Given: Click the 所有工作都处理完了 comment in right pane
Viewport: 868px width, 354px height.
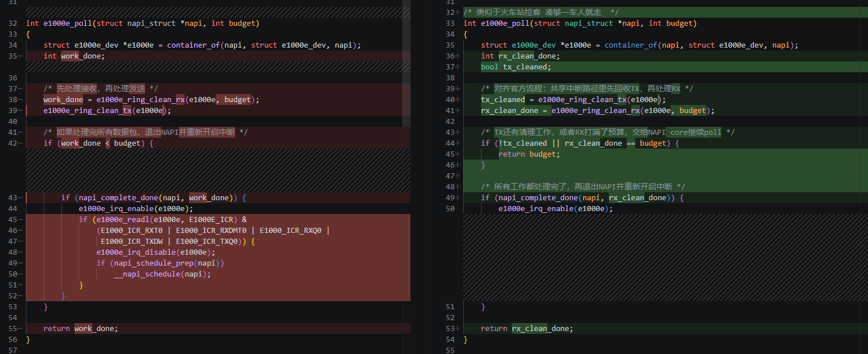Looking at the screenshot, I should click(583, 186).
